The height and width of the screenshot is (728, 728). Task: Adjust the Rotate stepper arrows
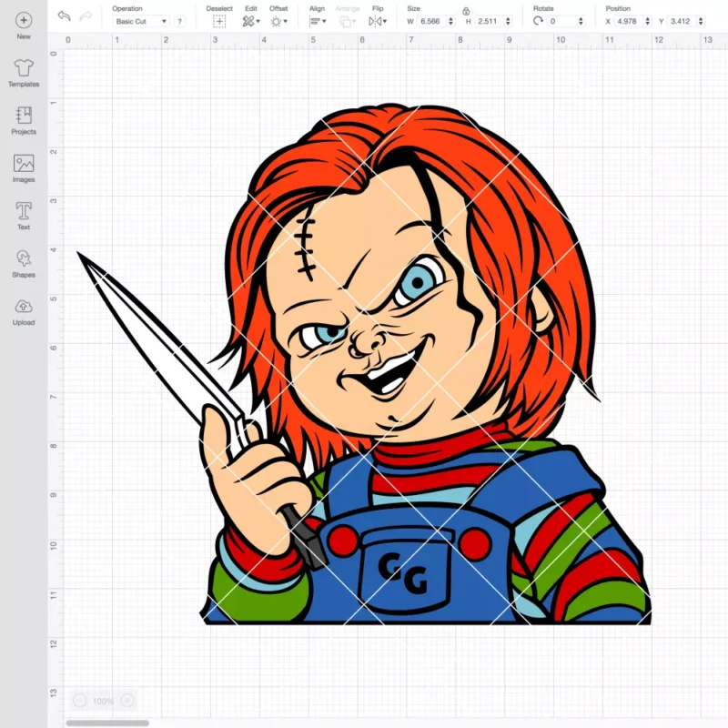point(581,21)
